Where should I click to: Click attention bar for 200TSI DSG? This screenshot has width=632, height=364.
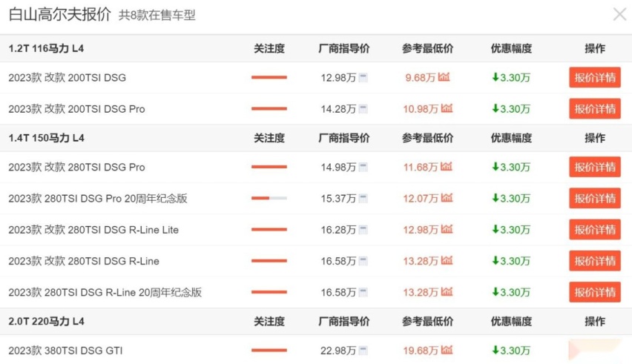coord(269,77)
